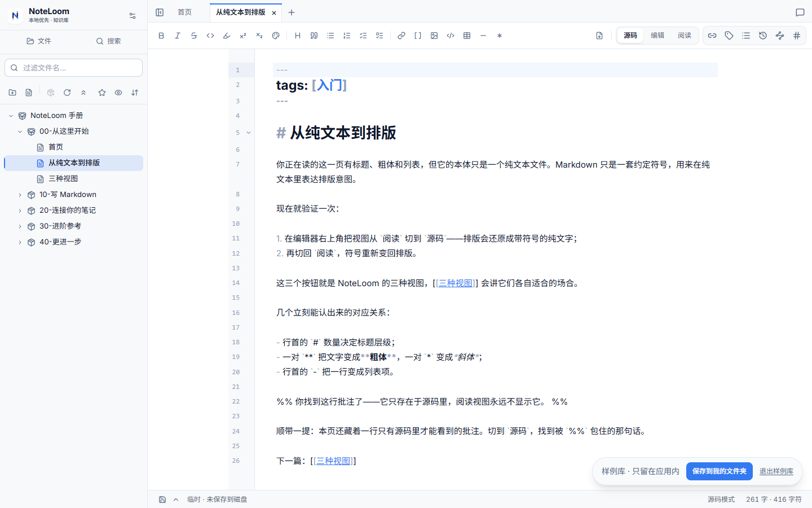The width and height of the screenshot is (812, 508).
Task: Apply bold formatting from the toolbar
Action: tap(161, 36)
